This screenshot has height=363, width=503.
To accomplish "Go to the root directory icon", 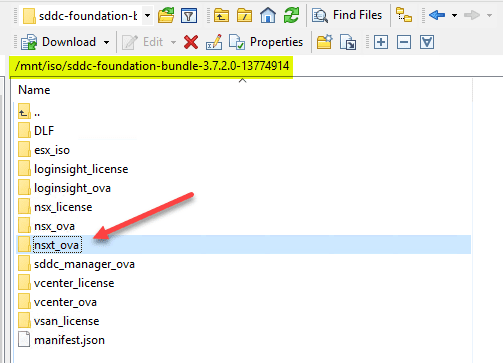I will point(245,16).
